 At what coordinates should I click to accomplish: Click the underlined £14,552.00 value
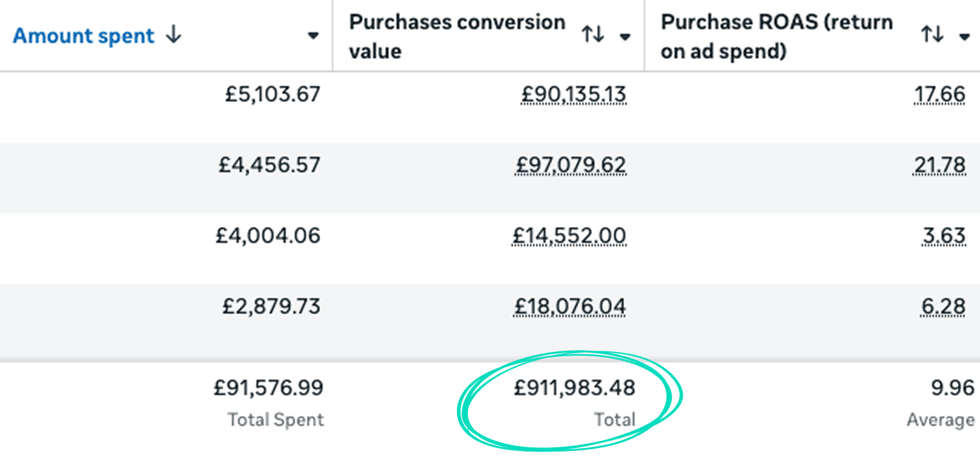coord(570,235)
